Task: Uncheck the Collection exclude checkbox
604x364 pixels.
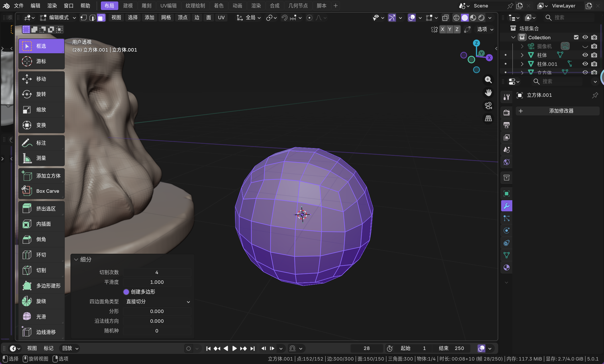Action: (576, 37)
